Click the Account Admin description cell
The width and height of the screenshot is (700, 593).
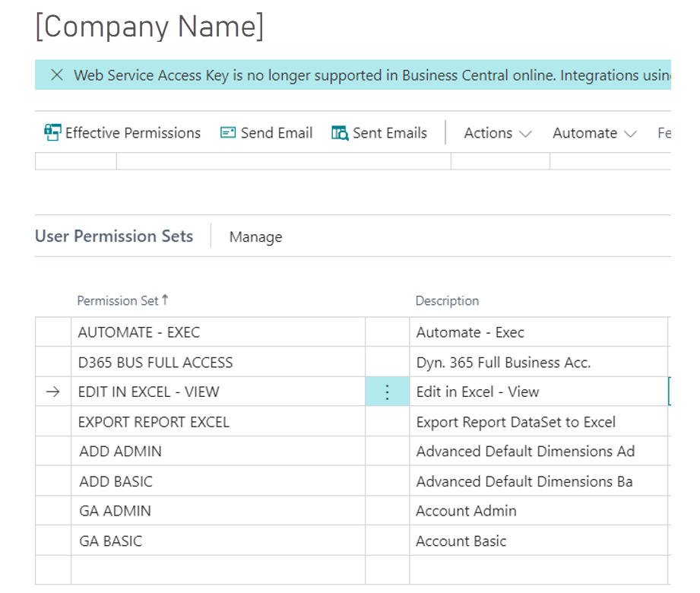point(466,511)
